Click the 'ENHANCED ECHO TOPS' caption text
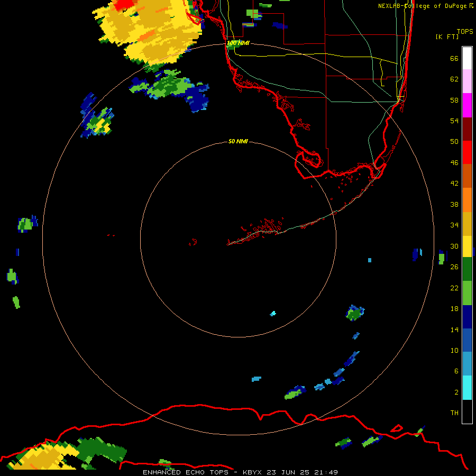 pyautogui.click(x=185, y=472)
